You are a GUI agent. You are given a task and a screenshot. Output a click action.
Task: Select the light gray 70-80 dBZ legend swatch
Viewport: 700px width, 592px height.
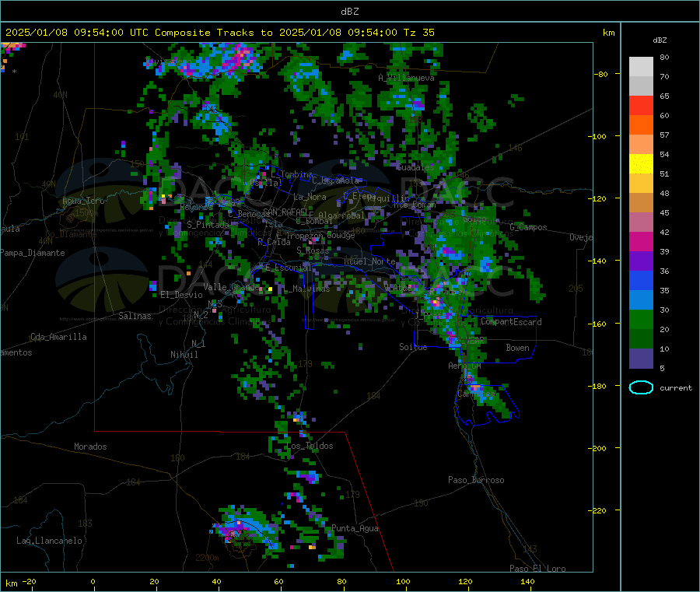point(641,67)
